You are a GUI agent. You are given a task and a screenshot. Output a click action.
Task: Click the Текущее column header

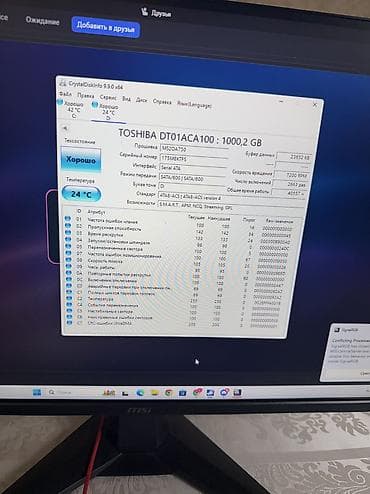(x=196, y=217)
